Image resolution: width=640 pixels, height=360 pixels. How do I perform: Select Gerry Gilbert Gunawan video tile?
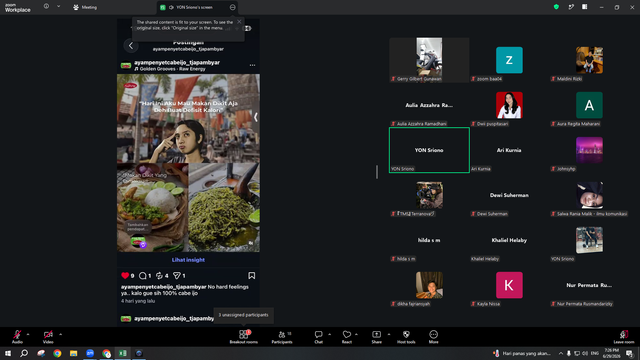(429, 60)
